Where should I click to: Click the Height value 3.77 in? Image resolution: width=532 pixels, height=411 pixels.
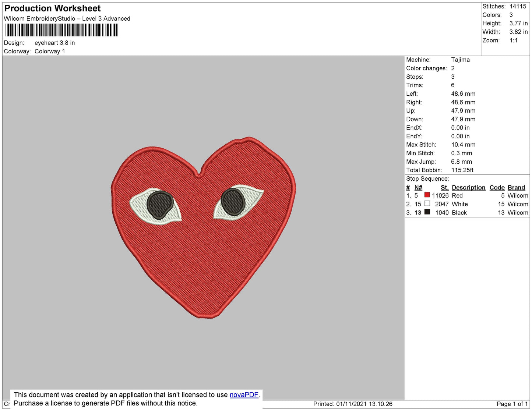518,23
